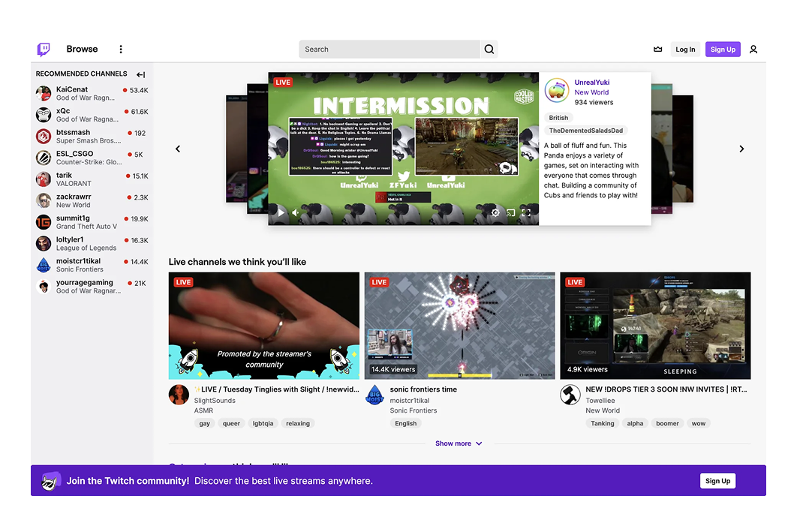797x532 pixels.
Task: Open tarik avatar in sidebar
Action: [x=44, y=179]
